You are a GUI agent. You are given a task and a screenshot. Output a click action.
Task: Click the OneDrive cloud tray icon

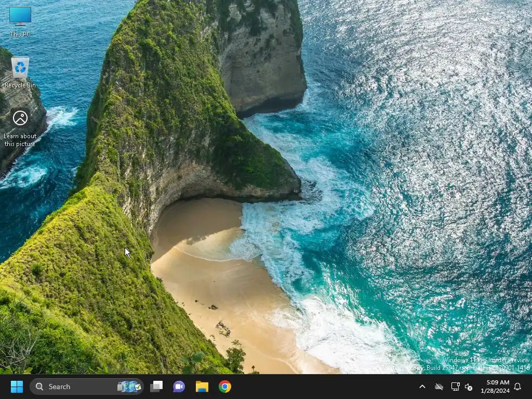[439, 387]
